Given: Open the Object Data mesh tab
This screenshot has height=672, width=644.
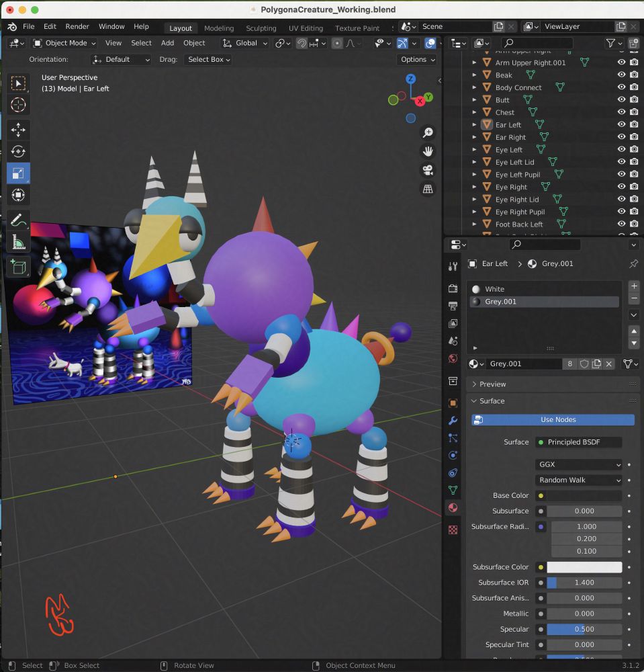Looking at the screenshot, I should [x=453, y=491].
